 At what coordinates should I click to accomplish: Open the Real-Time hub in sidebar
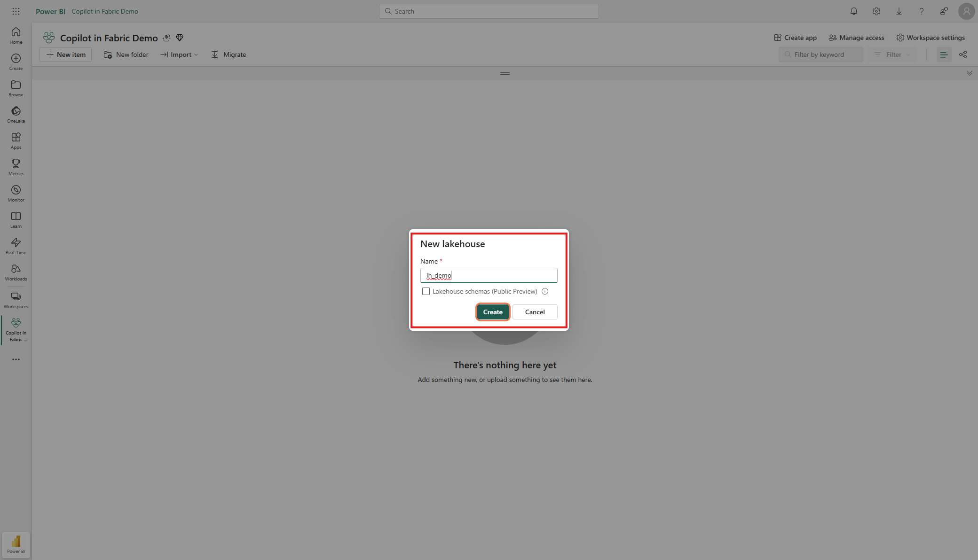[x=16, y=246]
